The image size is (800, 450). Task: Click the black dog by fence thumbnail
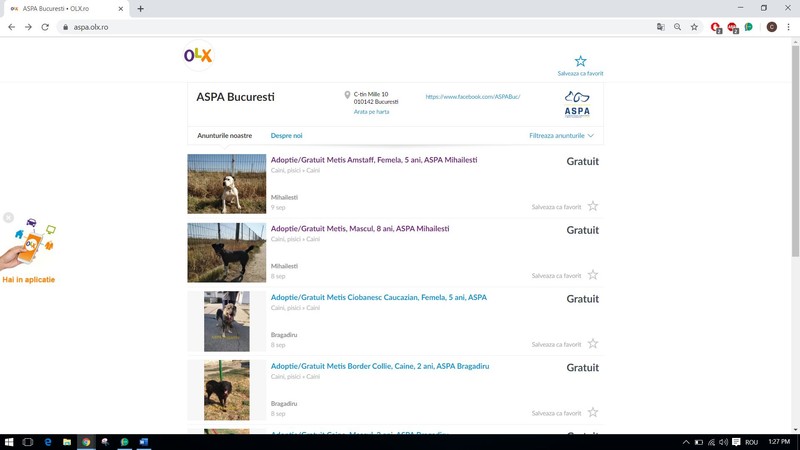[227, 253]
